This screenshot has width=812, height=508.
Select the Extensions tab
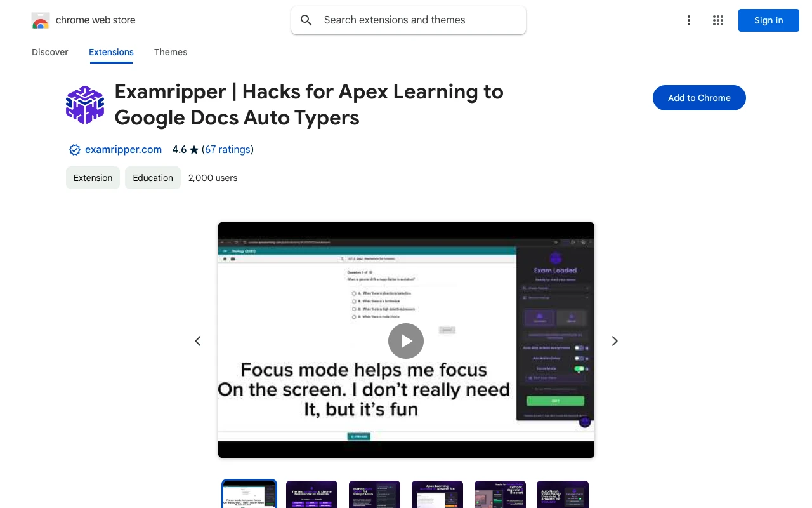111,52
